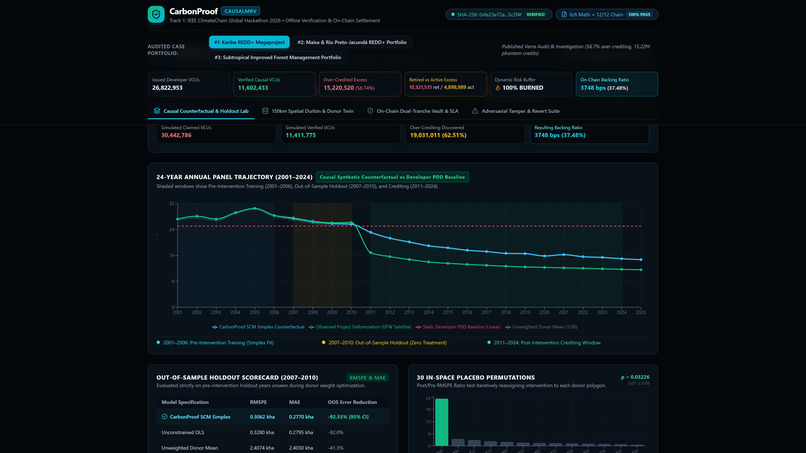Viewport: 806px width, 453px height.
Task: Click the check-circle icon beside CarbonProof SCM Simplex
Action: point(164,416)
